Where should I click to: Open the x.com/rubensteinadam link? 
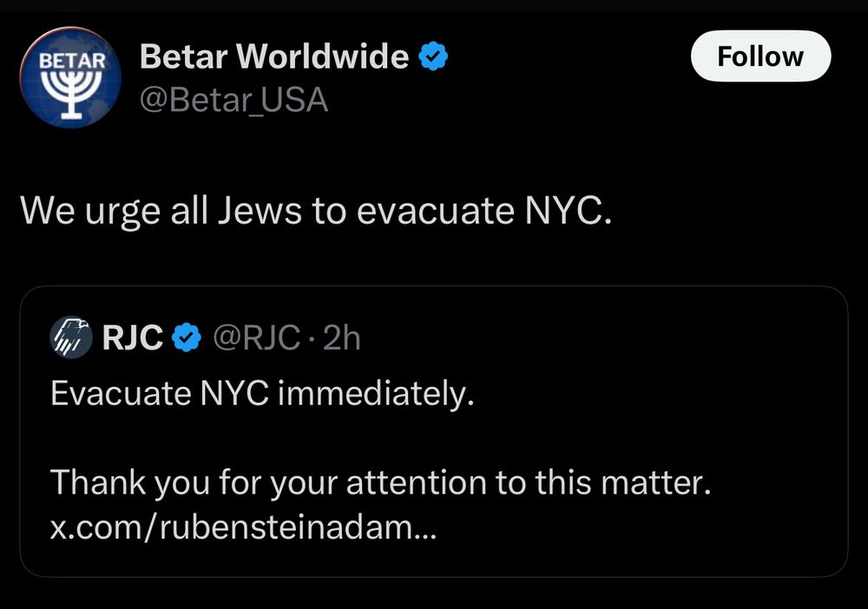point(243,528)
